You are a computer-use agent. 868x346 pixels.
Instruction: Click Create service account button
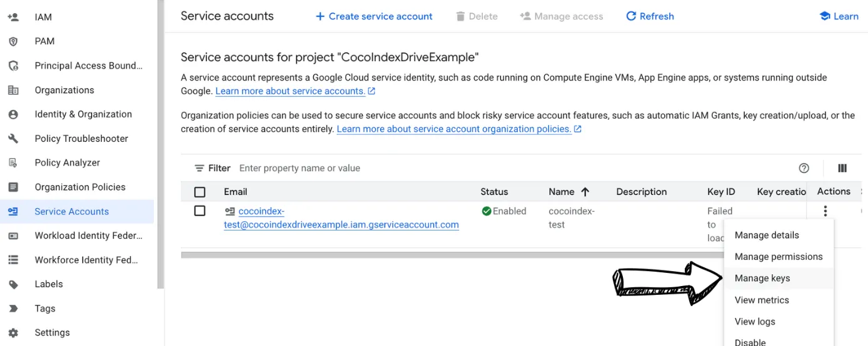[374, 16]
